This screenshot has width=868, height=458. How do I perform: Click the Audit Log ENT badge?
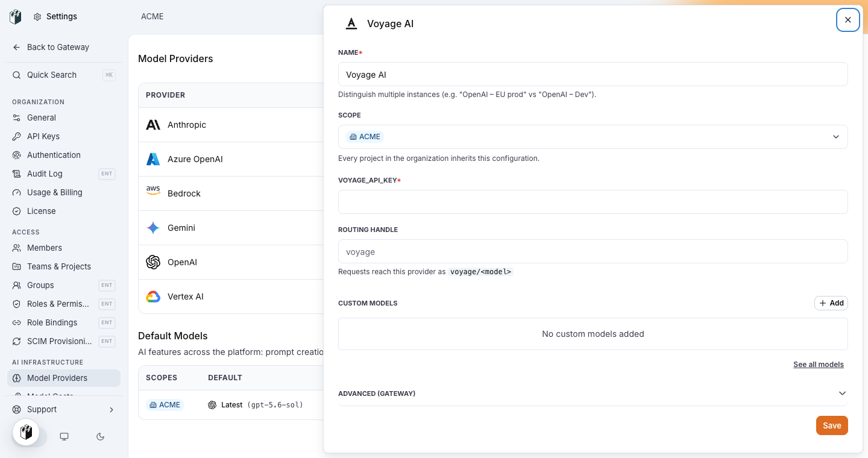click(107, 174)
